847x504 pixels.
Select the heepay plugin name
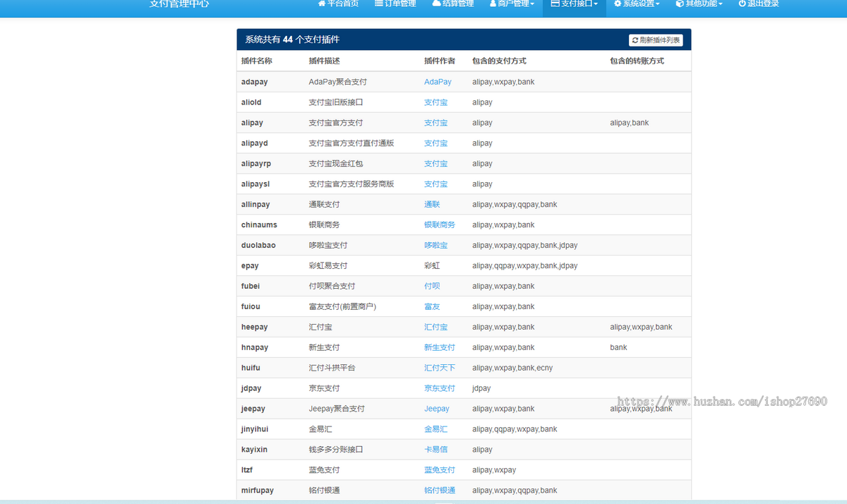click(x=254, y=328)
